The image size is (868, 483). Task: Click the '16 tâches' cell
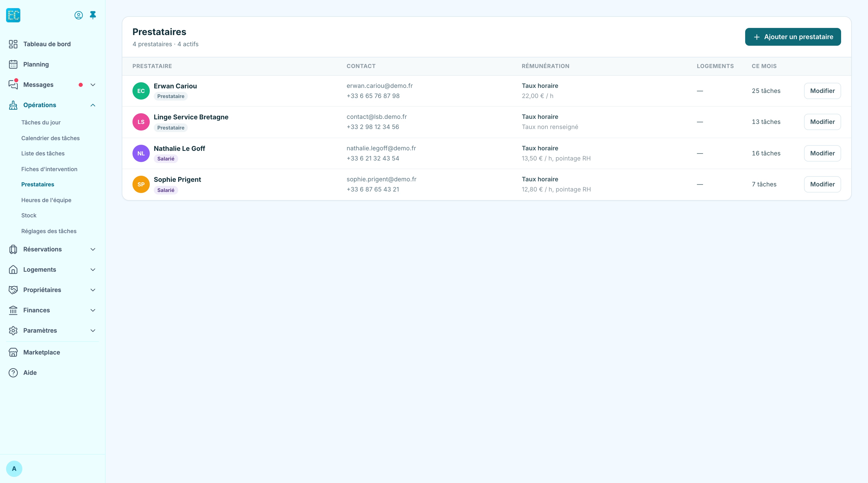(x=766, y=153)
